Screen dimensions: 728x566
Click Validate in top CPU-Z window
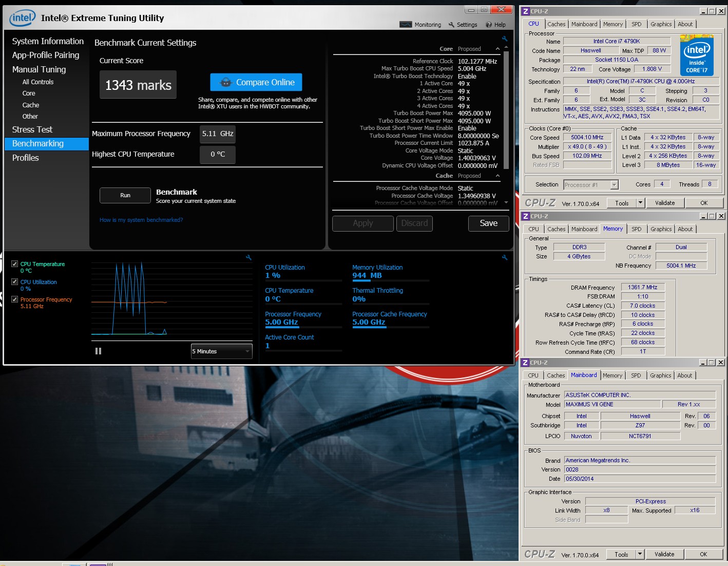(x=665, y=203)
